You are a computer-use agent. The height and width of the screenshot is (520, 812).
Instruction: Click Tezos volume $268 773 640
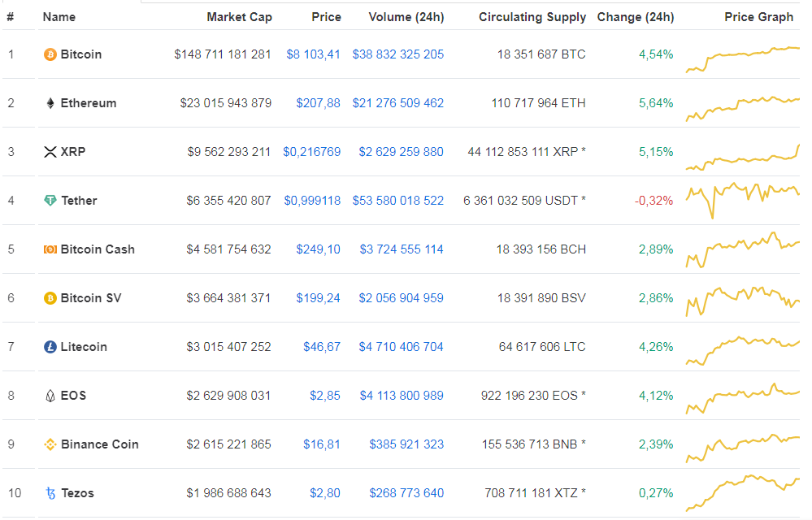(406, 493)
